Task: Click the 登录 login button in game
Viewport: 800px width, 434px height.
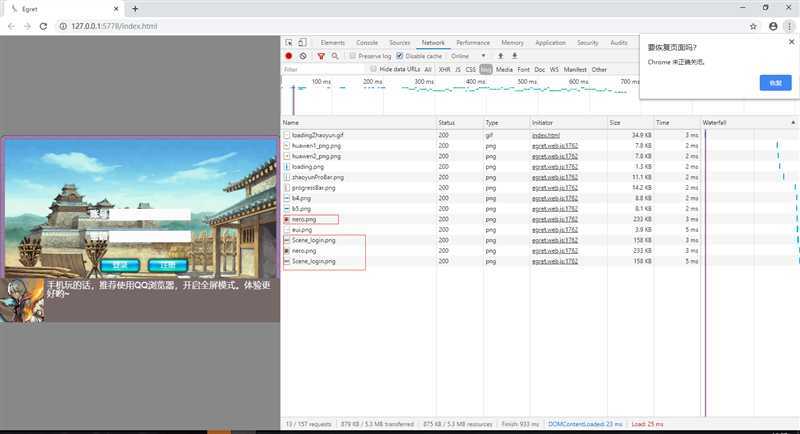Action: point(119,265)
